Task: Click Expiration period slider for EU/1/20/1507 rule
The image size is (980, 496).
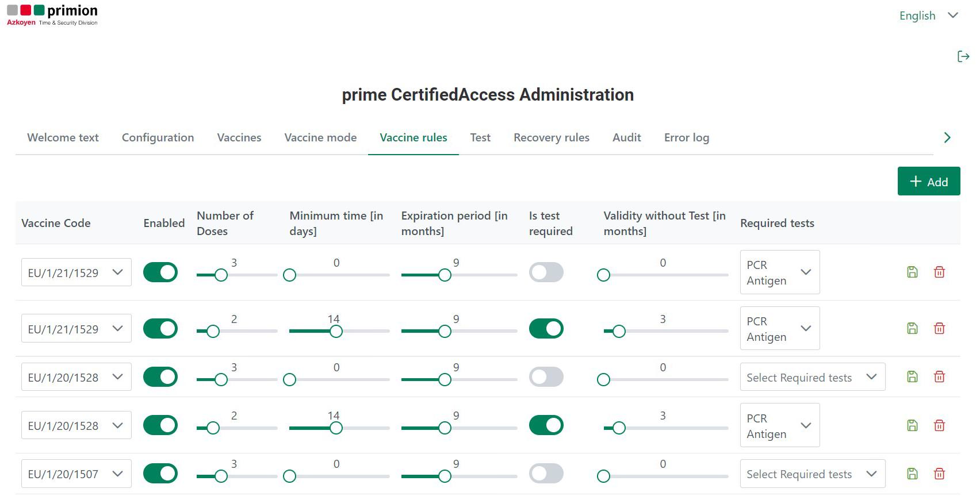Action: pyautogui.click(x=459, y=476)
